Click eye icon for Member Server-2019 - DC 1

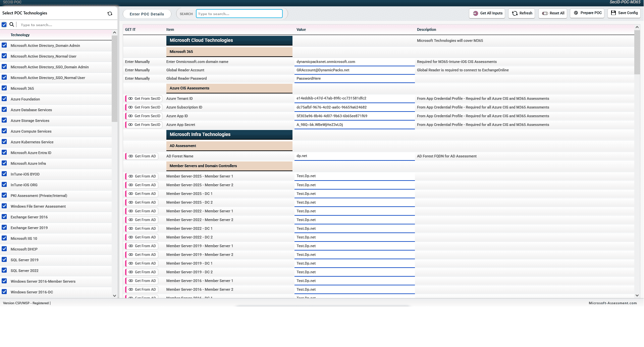tap(131, 263)
